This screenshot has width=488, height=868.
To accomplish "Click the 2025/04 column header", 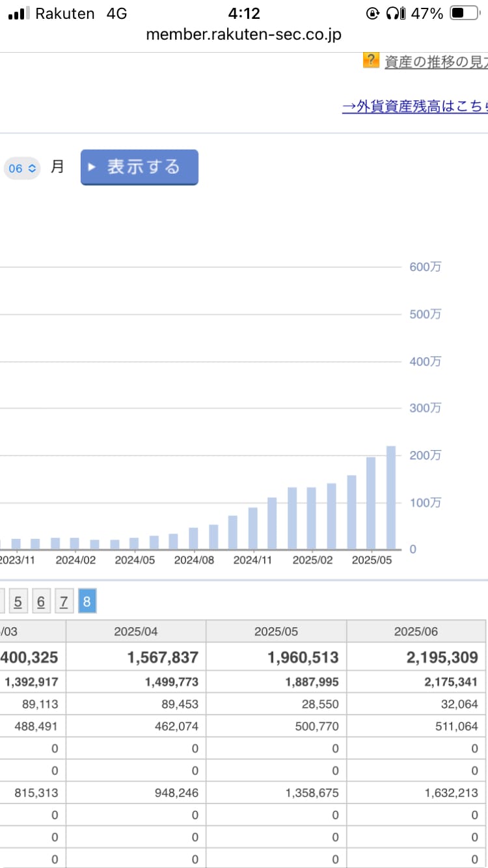I will click(136, 631).
